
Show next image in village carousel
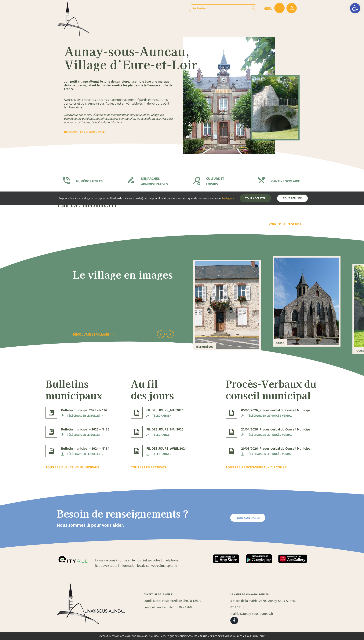[x=170, y=334]
